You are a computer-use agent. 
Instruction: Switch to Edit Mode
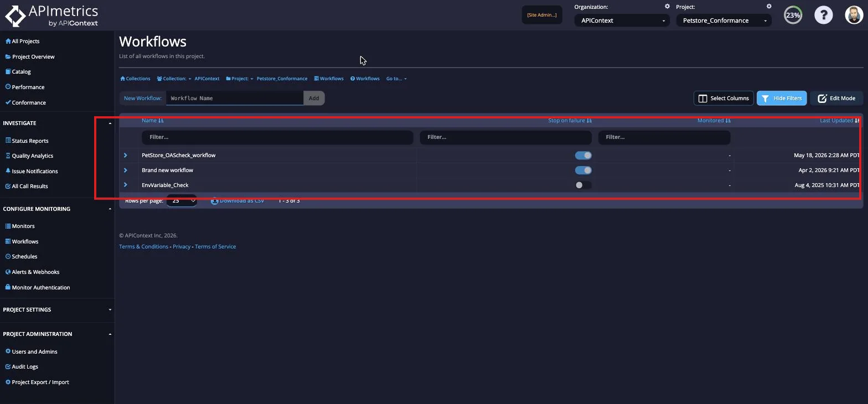836,98
